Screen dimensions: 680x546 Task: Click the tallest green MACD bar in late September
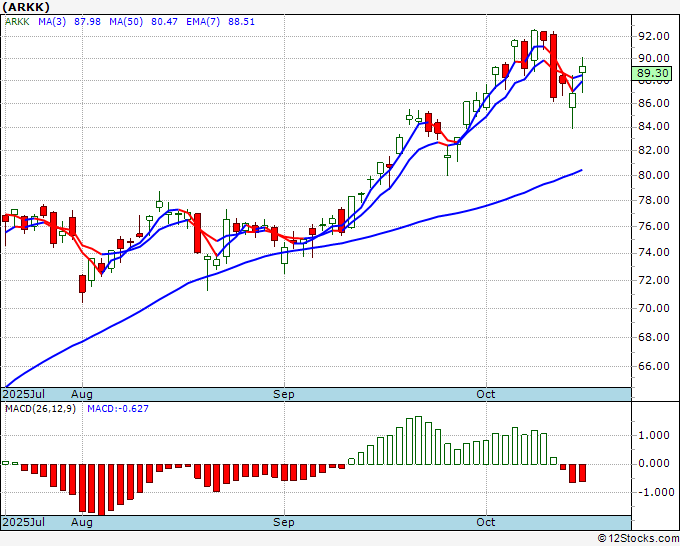tap(418, 440)
